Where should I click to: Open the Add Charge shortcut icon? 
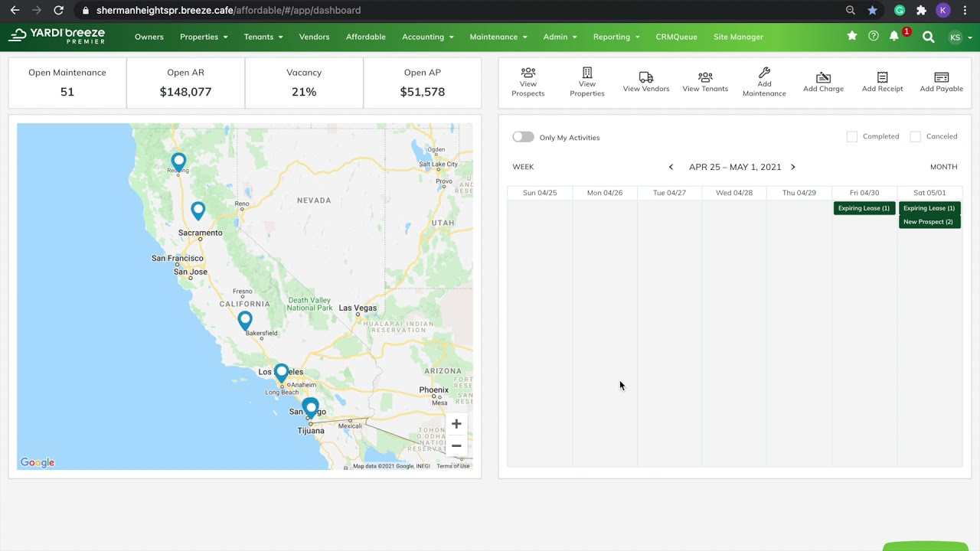coord(823,77)
